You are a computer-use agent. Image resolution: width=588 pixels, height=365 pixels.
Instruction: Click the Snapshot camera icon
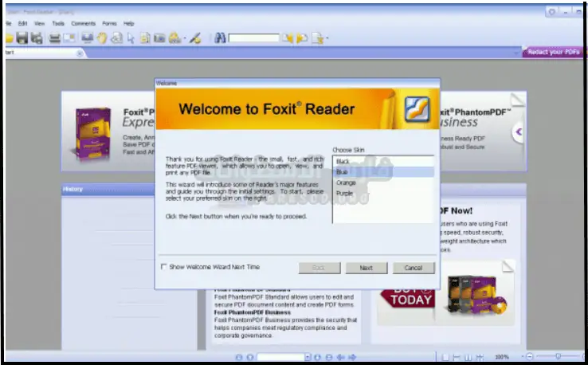point(159,37)
